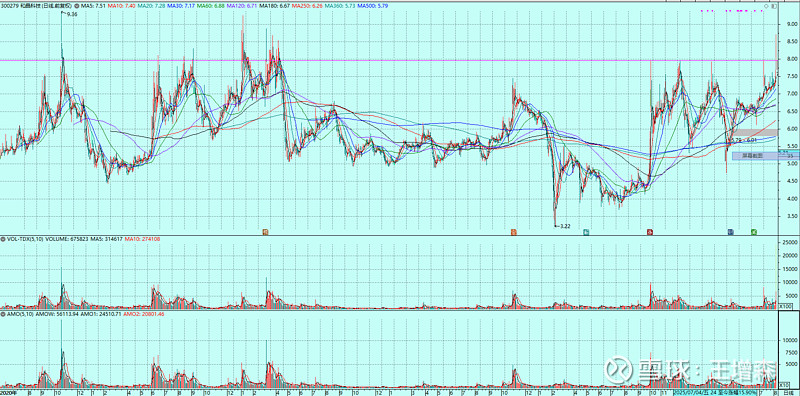Click the MA5: 7.51 legend value
This screenshot has width=800, height=396.
click(x=93, y=6)
